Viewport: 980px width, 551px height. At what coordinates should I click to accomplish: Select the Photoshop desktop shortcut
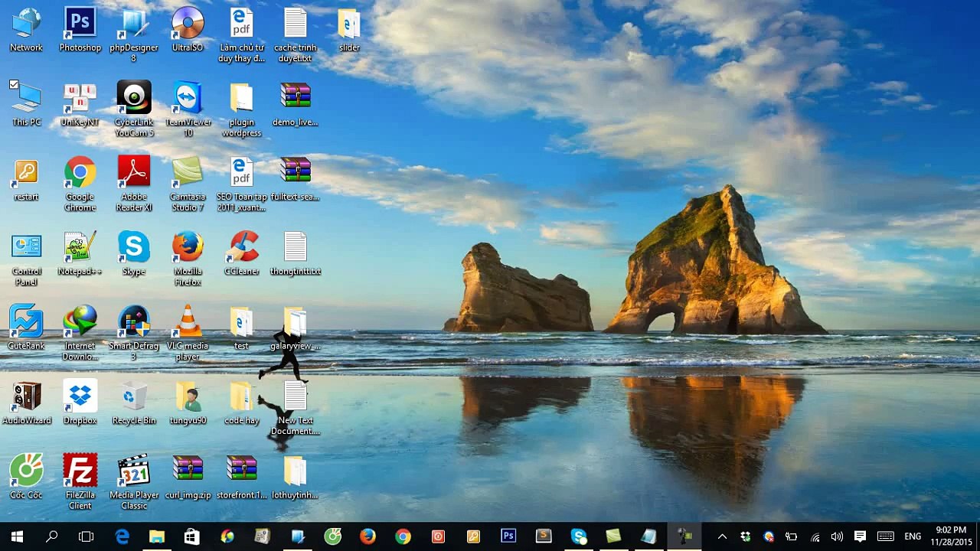(80, 31)
